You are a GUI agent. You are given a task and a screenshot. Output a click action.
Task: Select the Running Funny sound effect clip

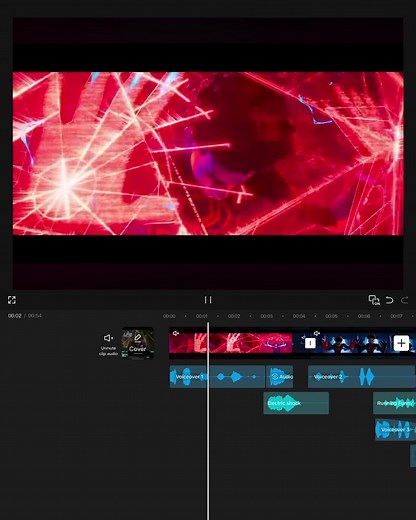point(395,403)
